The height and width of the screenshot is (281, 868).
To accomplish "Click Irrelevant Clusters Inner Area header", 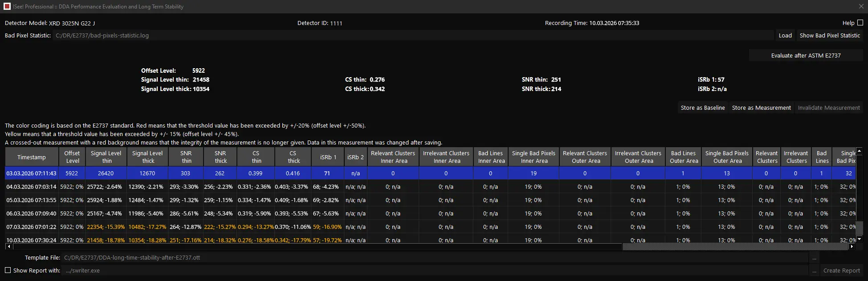I will [x=446, y=157].
